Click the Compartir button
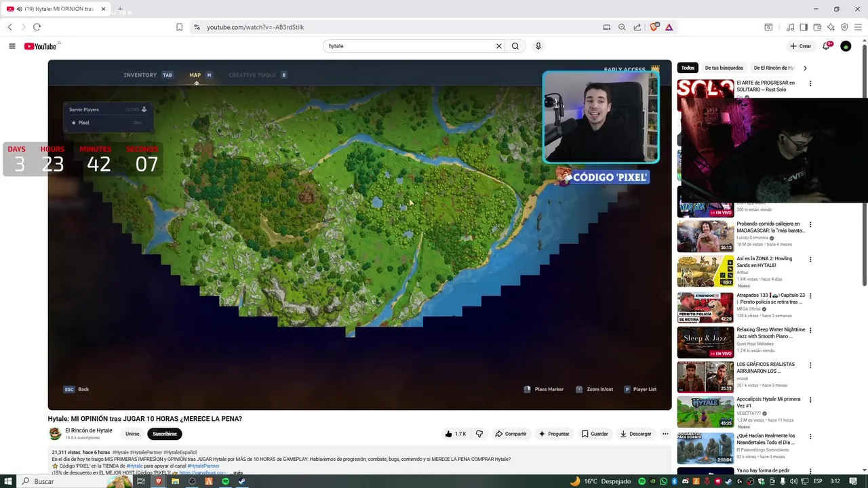 [x=511, y=434]
